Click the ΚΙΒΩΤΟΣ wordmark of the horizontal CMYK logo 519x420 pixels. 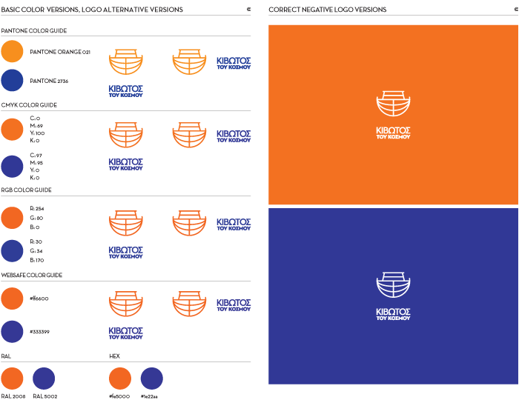point(234,134)
